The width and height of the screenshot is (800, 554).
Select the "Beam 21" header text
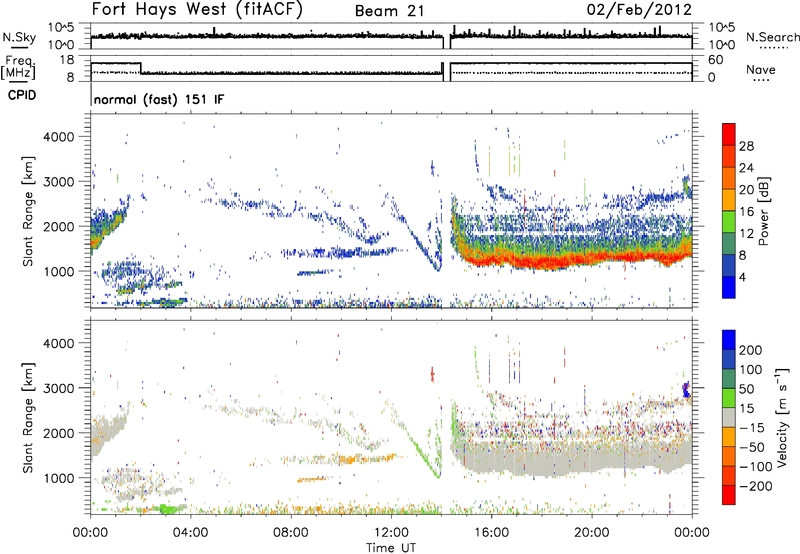click(389, 11)
